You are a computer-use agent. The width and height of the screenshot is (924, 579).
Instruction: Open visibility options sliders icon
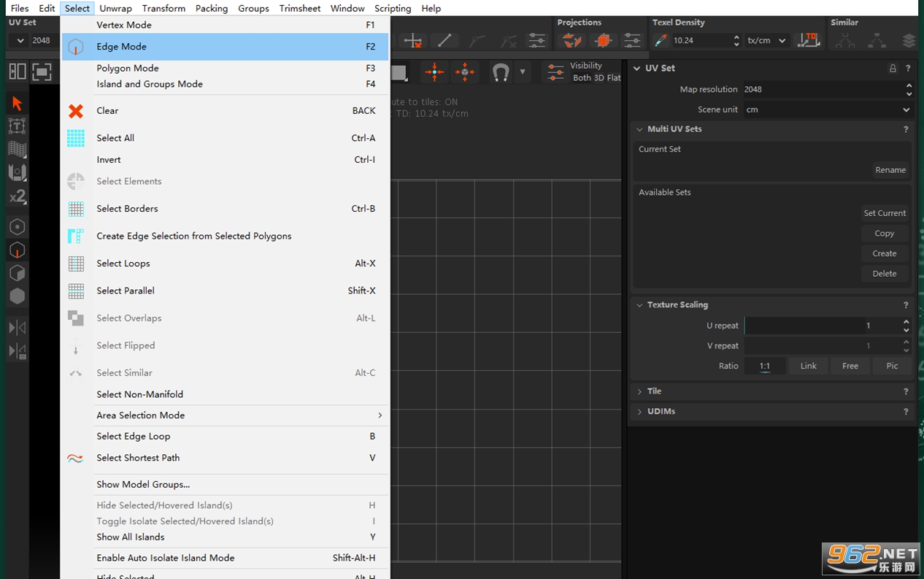coord(555,72)
